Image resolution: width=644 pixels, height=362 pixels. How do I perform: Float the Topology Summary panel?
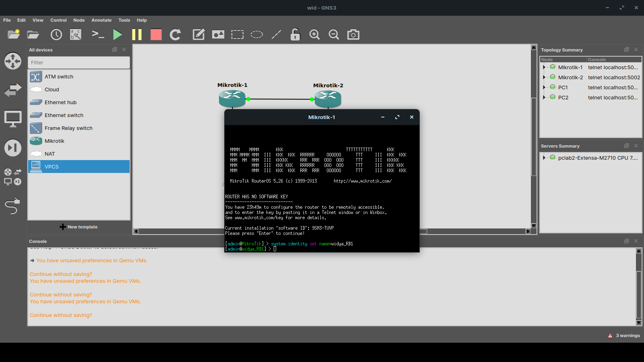627,49
